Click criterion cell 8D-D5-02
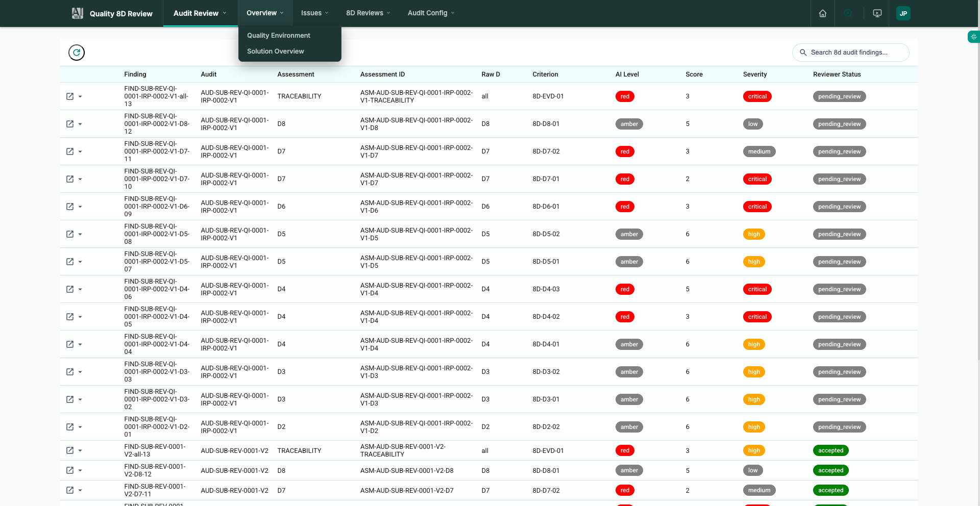980x506 pixels. 546,234
